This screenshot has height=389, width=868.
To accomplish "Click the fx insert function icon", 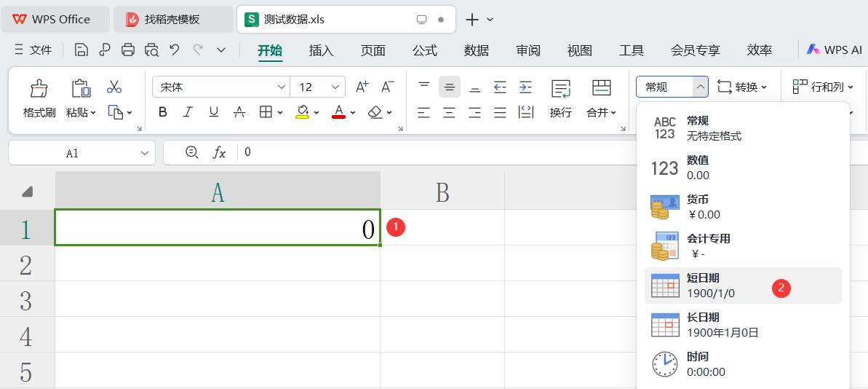I will [219, 152].
